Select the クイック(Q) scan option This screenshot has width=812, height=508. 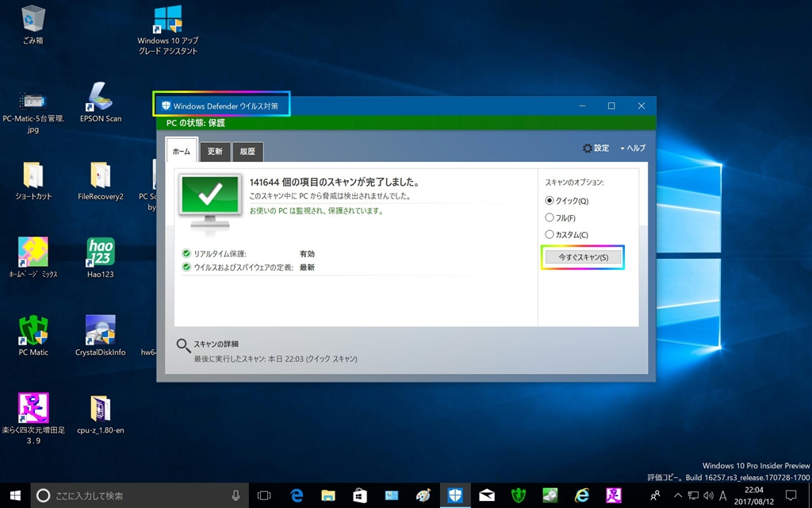(567, 201)
